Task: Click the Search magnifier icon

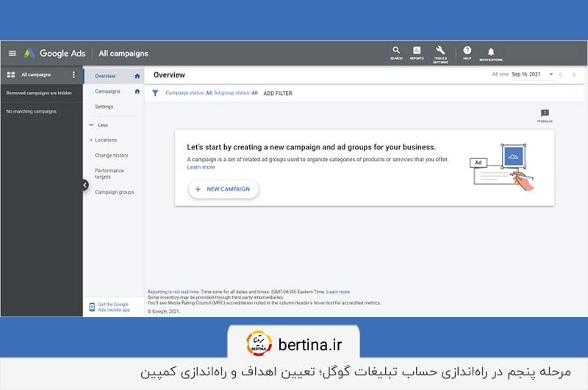Action: pos(396,52)
